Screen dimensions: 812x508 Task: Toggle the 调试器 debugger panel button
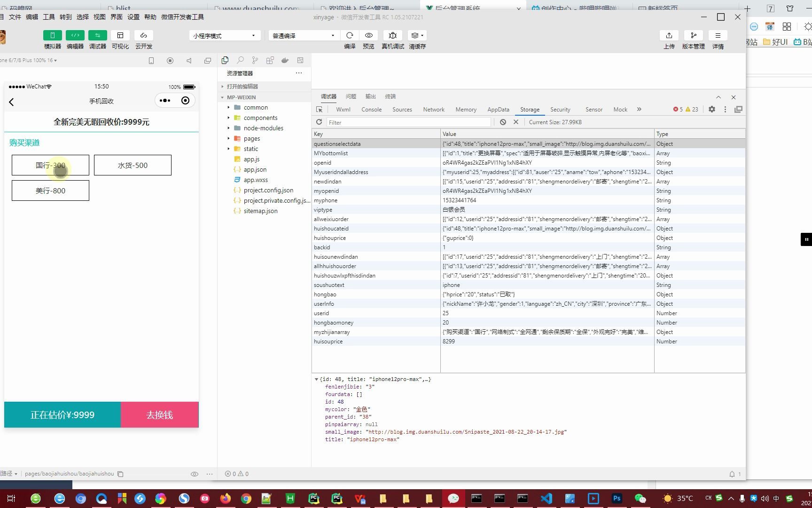[98, 35]
